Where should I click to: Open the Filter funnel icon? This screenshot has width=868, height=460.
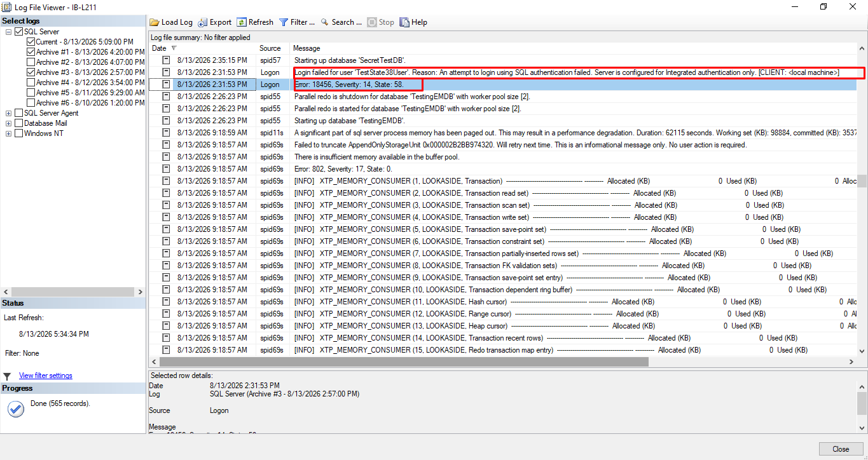pos(284,22)
